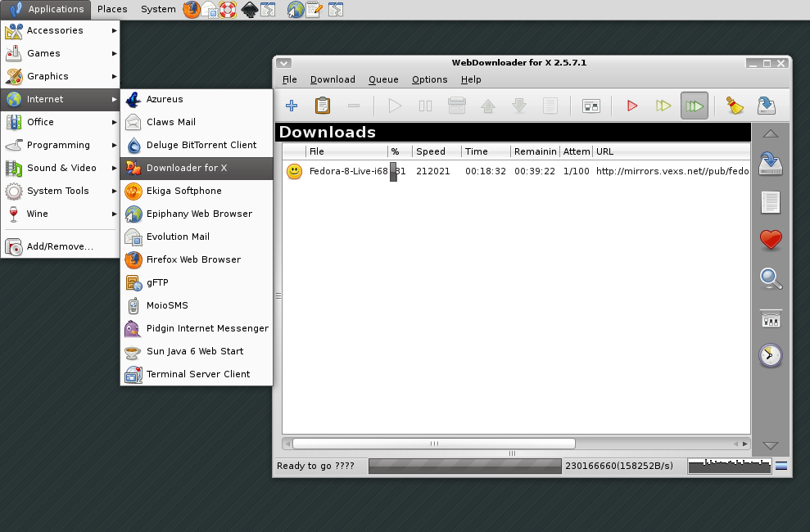Click the sidebar document page icon

point(770,202)
